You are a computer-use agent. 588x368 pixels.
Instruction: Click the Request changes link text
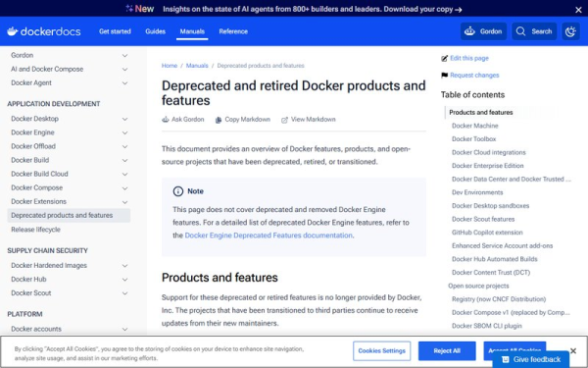tap(474, 76)
